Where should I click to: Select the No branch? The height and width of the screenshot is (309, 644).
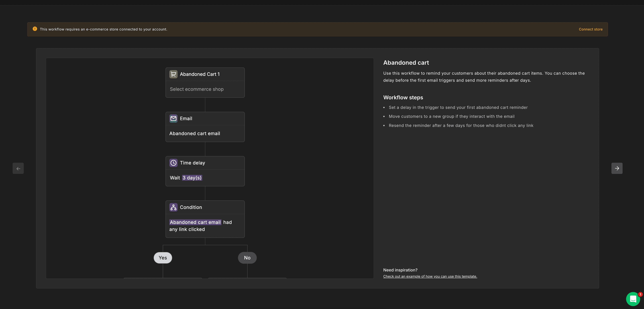pos(247,257)
